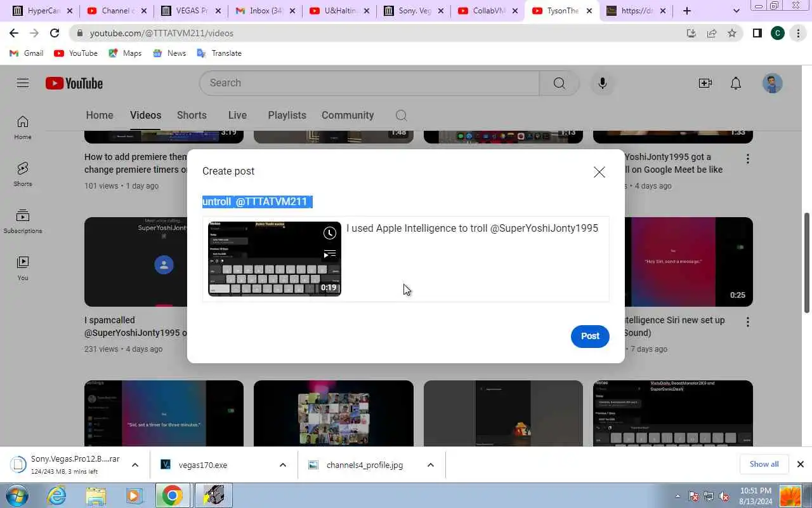This screenshot has height=508, width=812.
Task: Open Subscriptions in the sidebar
Action: 23,221
